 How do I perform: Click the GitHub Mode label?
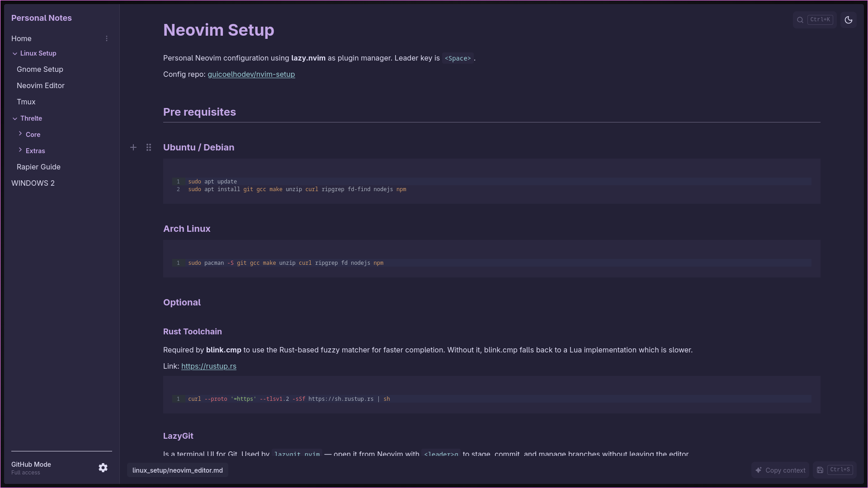pyautogui.click(x=31, y=465)
